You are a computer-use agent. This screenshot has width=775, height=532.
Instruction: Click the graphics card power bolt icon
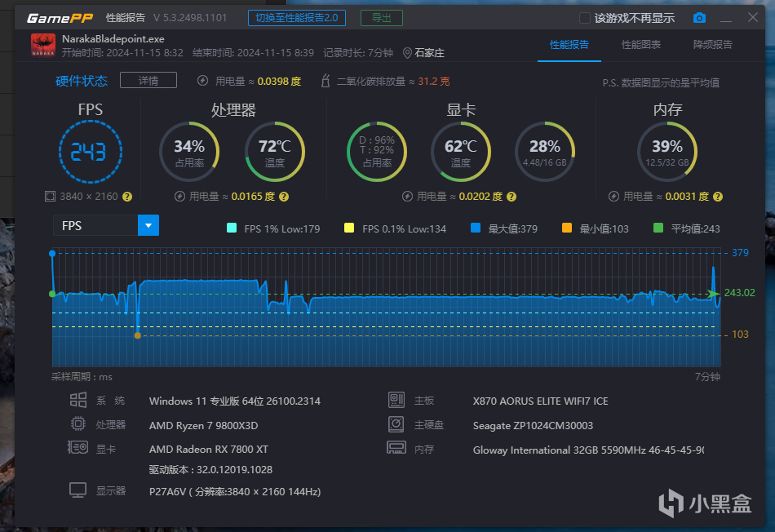click(407, 197)
